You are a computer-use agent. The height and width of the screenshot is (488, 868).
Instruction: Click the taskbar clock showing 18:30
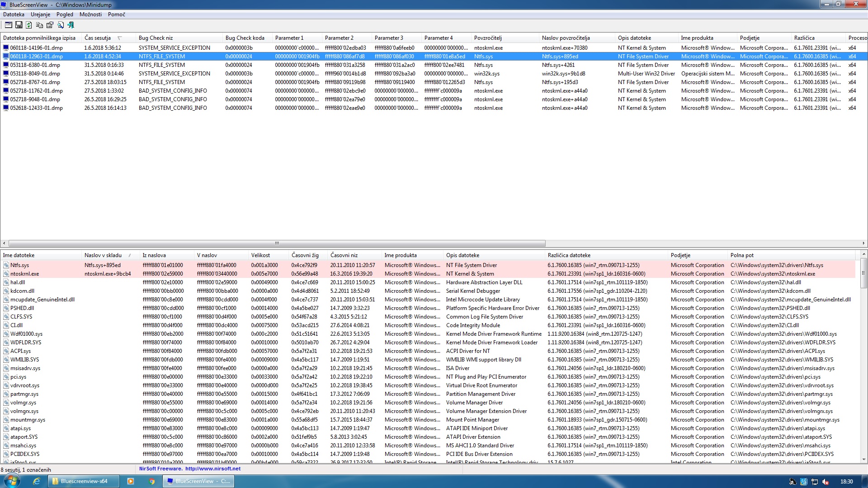tap(846, 482)
